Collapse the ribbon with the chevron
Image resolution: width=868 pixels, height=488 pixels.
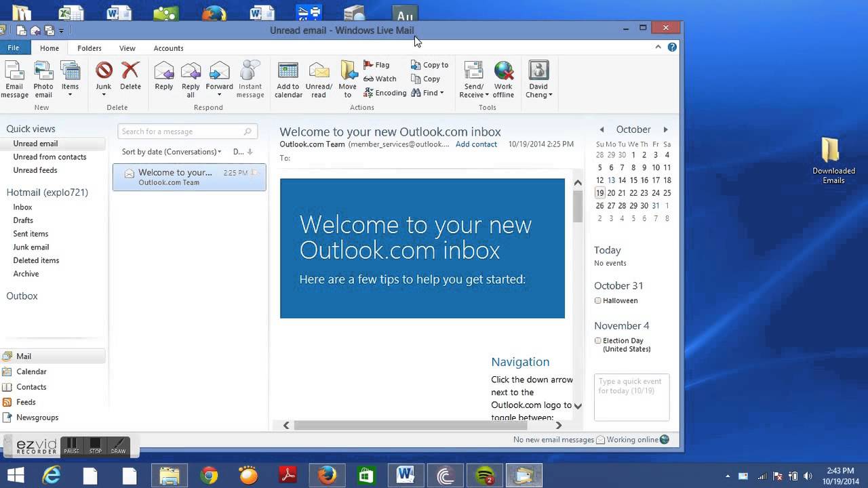658,47
